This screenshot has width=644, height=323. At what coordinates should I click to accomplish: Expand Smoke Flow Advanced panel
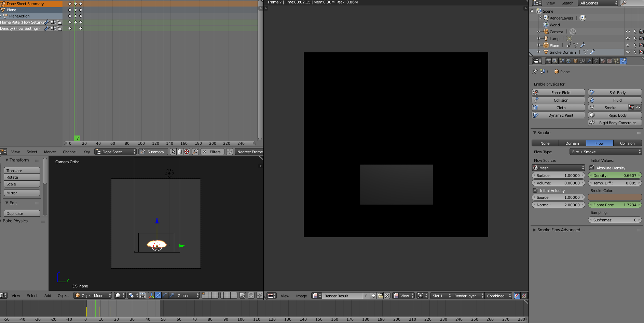click(558, 230)
